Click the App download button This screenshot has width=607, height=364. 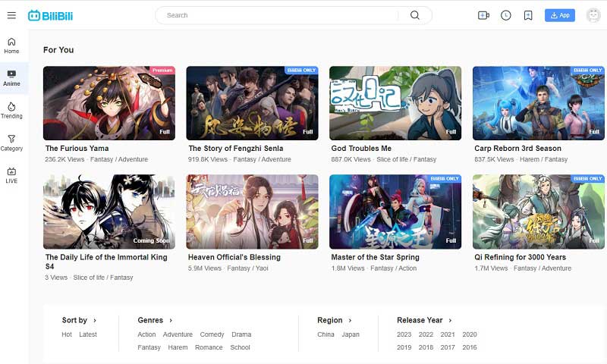pos(560,15)
